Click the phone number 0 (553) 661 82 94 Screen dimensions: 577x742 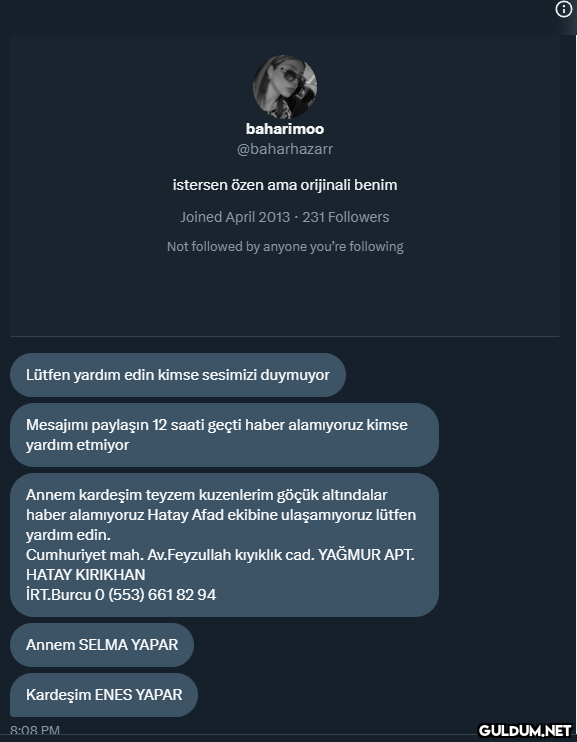(155, 594)
